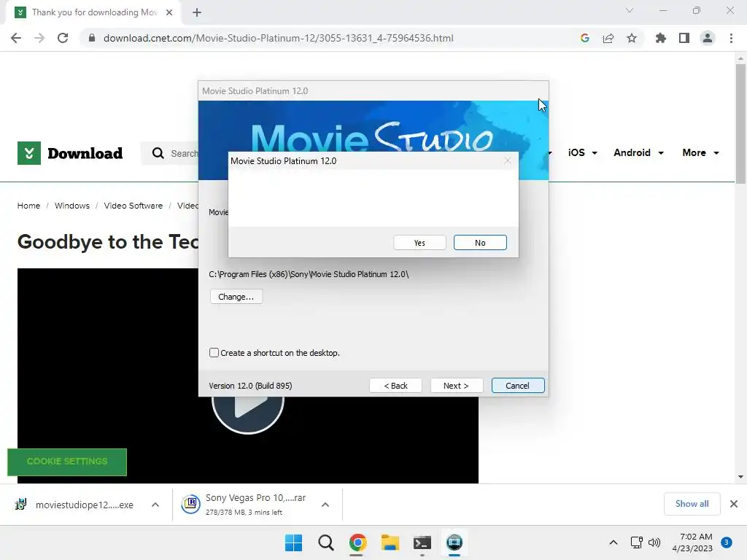The width and height of the screenshot is (747, 560).
Task: Close the Chrome downloads bar
Action: (734, 504)
